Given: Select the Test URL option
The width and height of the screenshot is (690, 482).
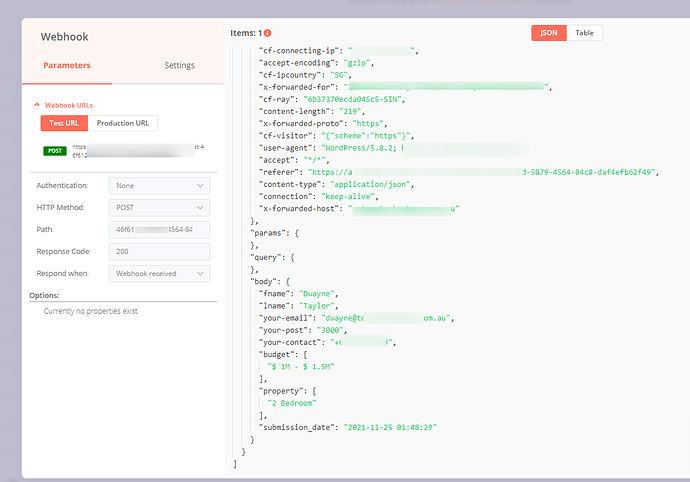Looking at the screenshot, I should 64,124.
